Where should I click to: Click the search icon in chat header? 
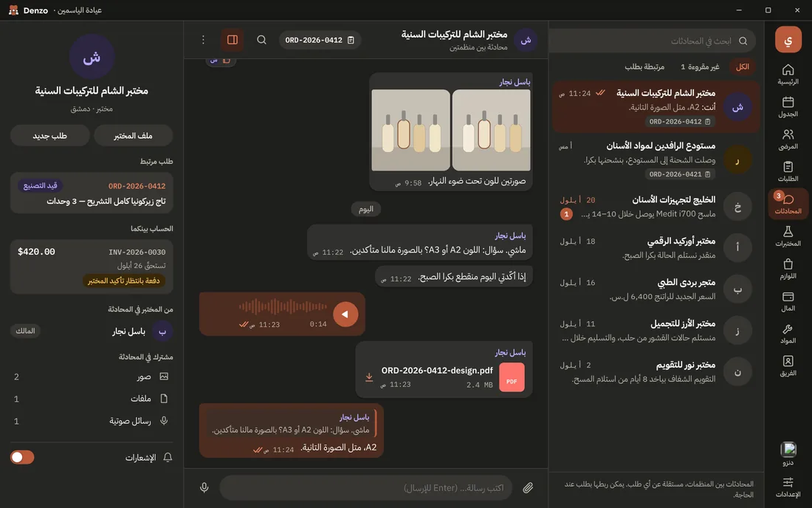tap(261, 40)
